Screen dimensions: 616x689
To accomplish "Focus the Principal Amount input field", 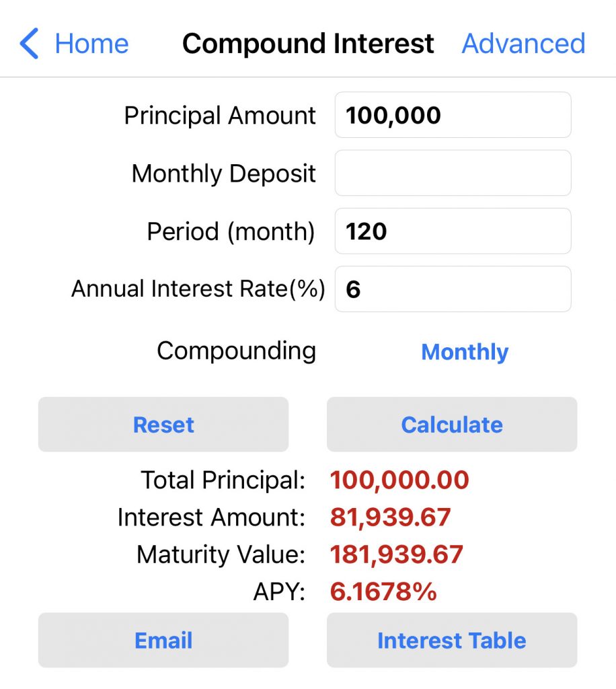I will coord(453,115).
